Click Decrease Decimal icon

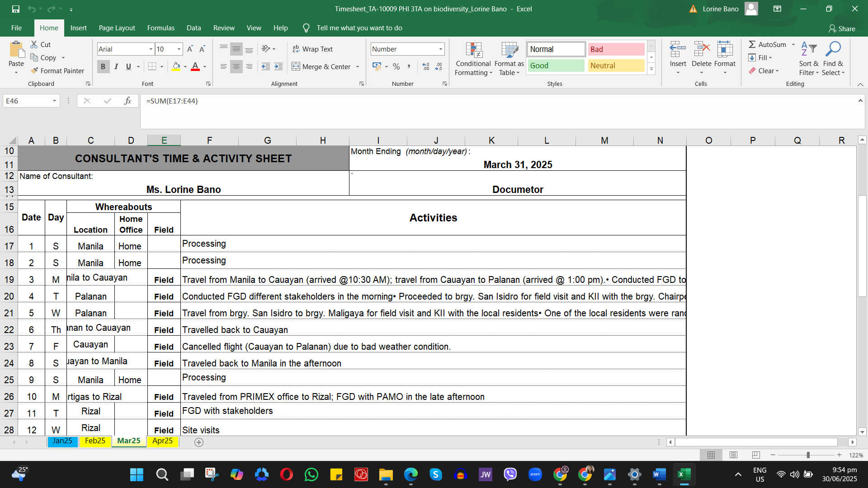point(439,66)
